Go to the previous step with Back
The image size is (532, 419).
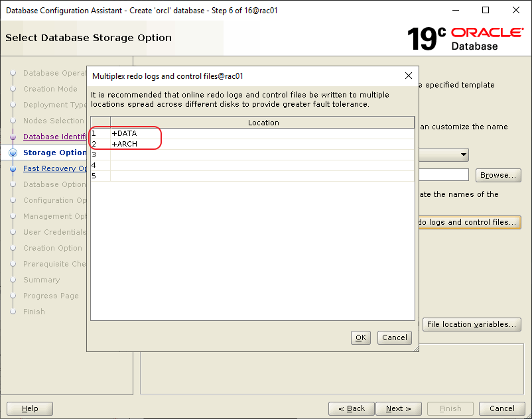click(x=351, y=408)
